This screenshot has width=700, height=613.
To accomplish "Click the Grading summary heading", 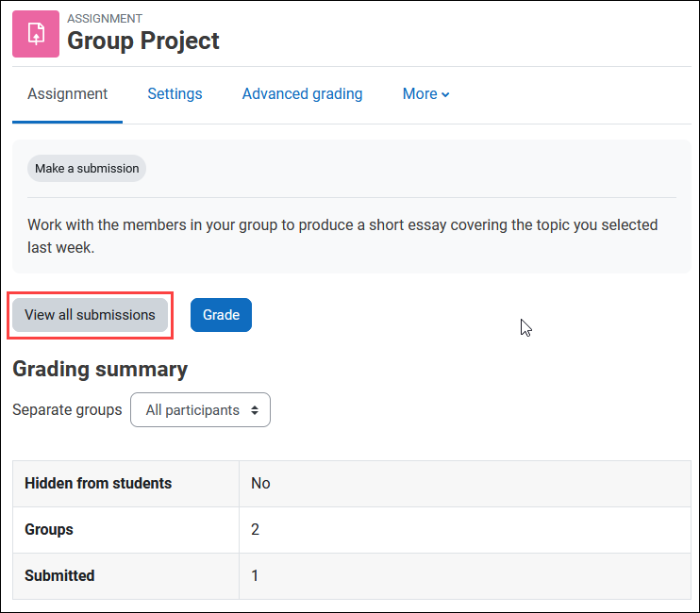I will pyautogui.click(x=100, y=370).
